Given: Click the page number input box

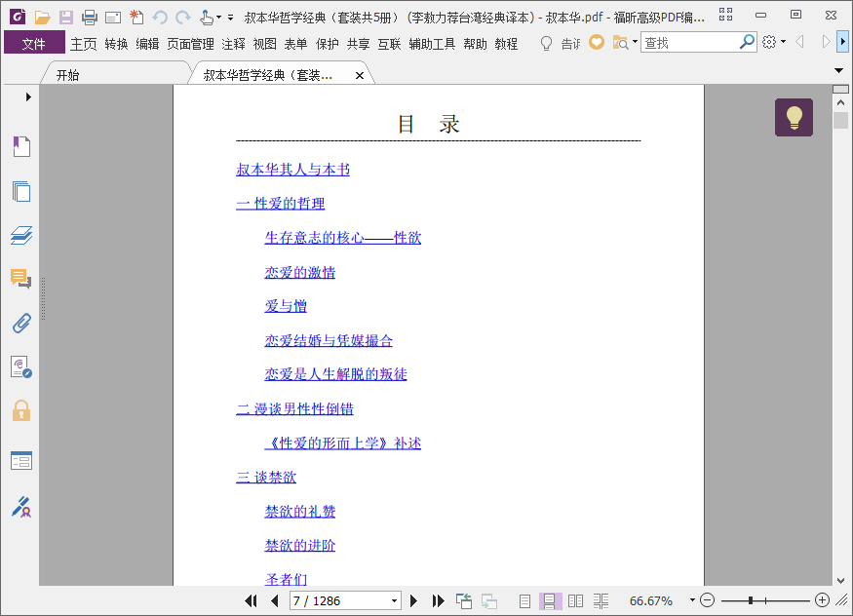Looking at the screenshot, I should tap(339, 600).
